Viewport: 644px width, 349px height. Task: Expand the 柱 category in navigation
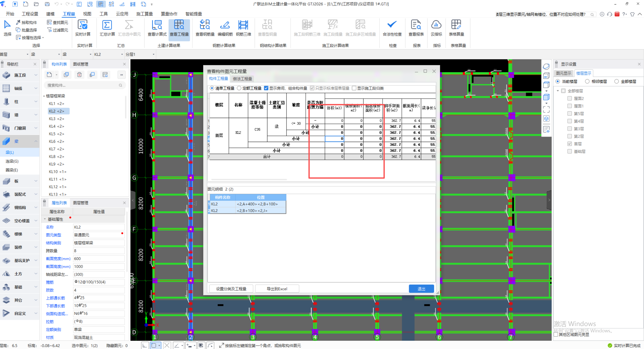36,102
